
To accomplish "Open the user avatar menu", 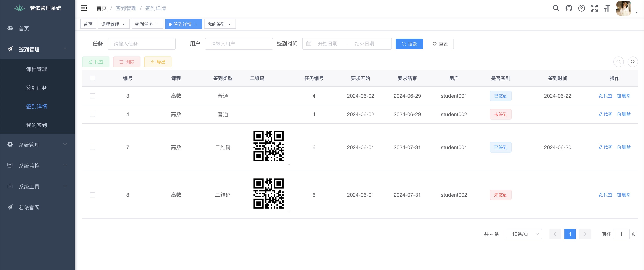I will 624,8.
